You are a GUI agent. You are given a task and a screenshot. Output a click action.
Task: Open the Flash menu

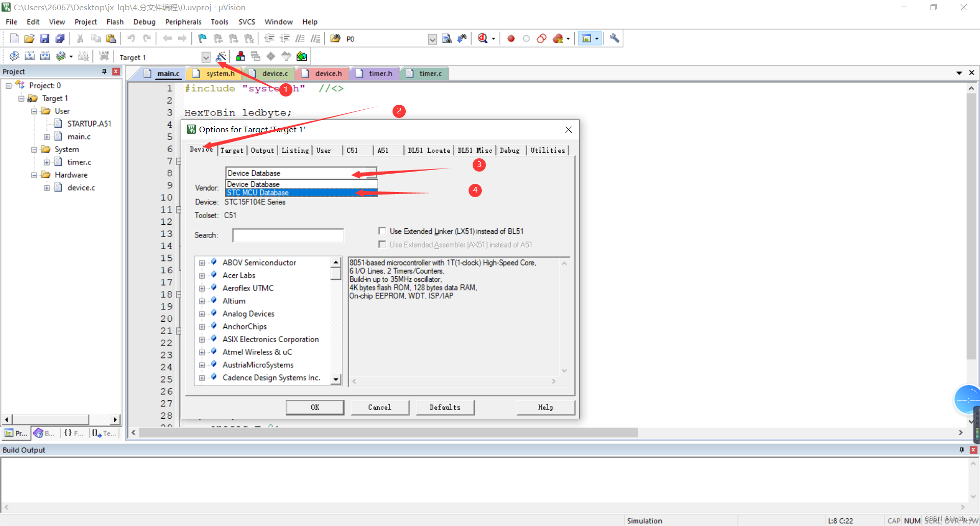[115, 22]
